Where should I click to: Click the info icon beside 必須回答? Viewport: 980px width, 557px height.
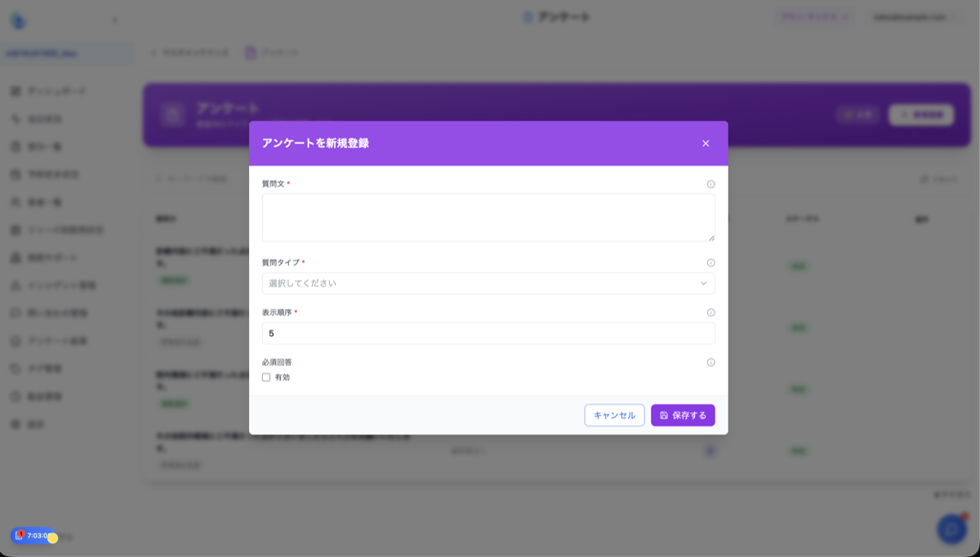[x=710, y=363]
